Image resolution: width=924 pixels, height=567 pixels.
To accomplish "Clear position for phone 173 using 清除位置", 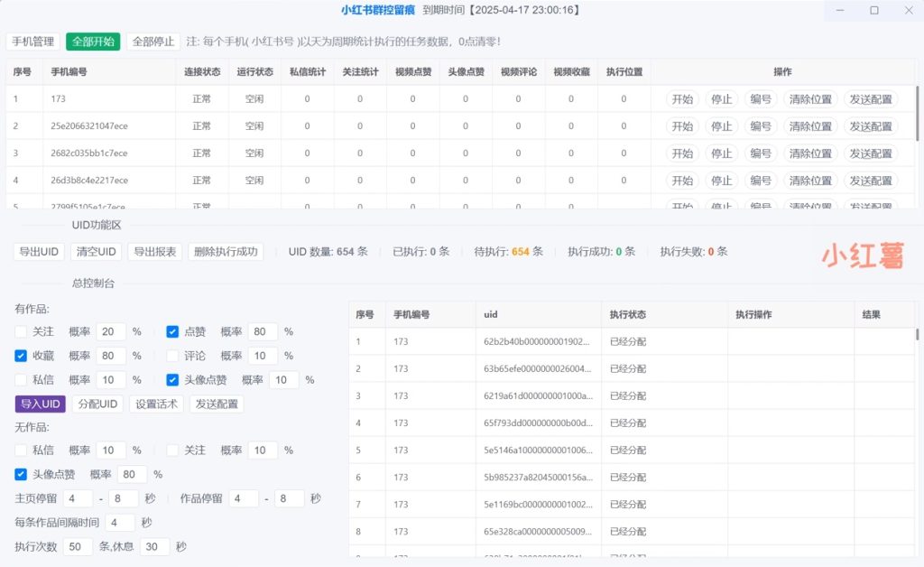I will tap(810, 99).
